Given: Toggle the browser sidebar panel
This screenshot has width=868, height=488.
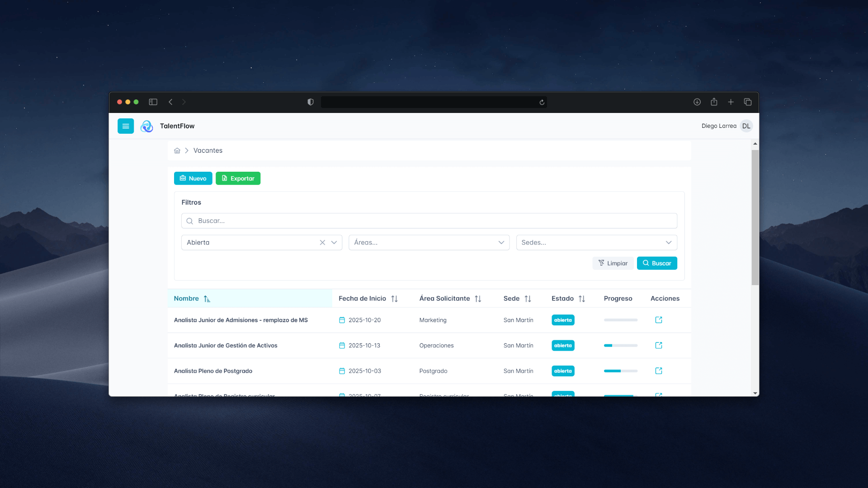Looking at the screenshot, I should click(x=153, y=102).
